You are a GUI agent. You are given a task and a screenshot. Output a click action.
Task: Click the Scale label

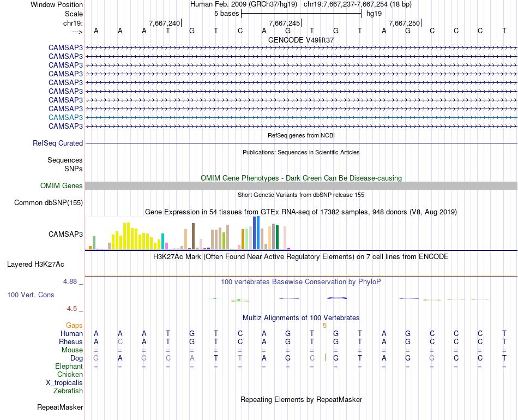[74, 14]
